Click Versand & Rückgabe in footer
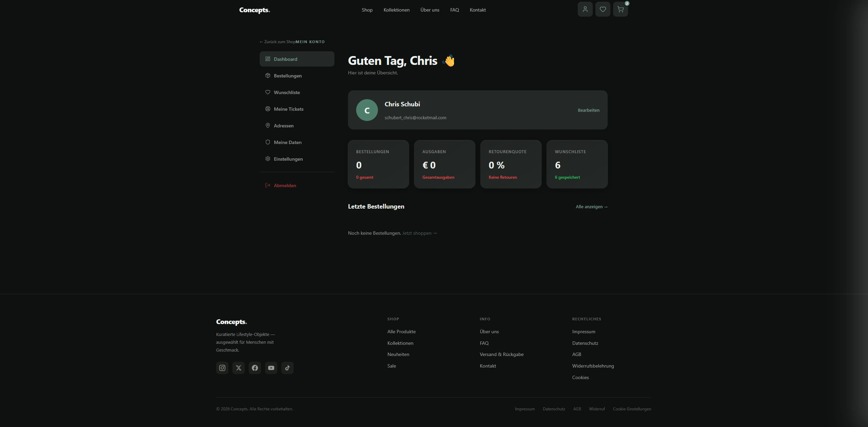 (x=502, y=354)
